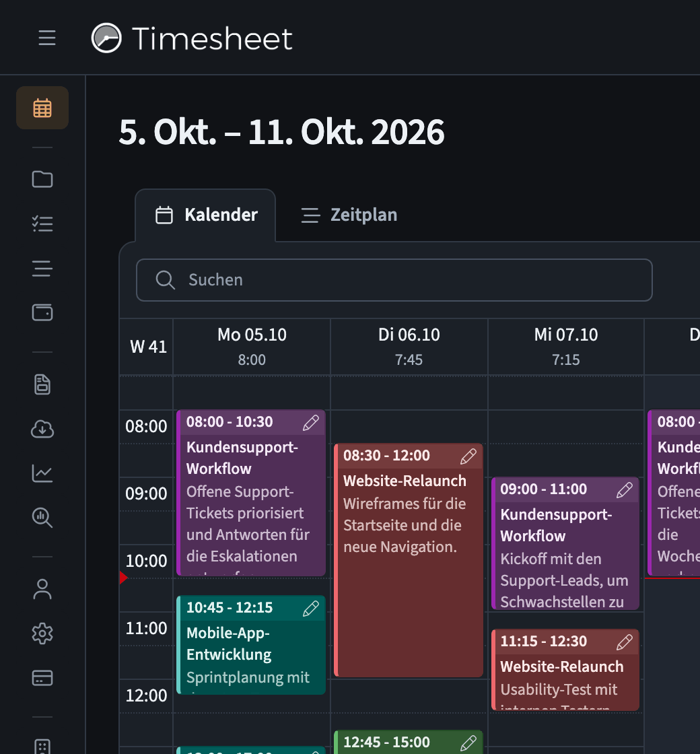Click the pencil icon on the 09:00 - 11:00 entry
This screenshot has height=754, width=700.
pos(625,490)
